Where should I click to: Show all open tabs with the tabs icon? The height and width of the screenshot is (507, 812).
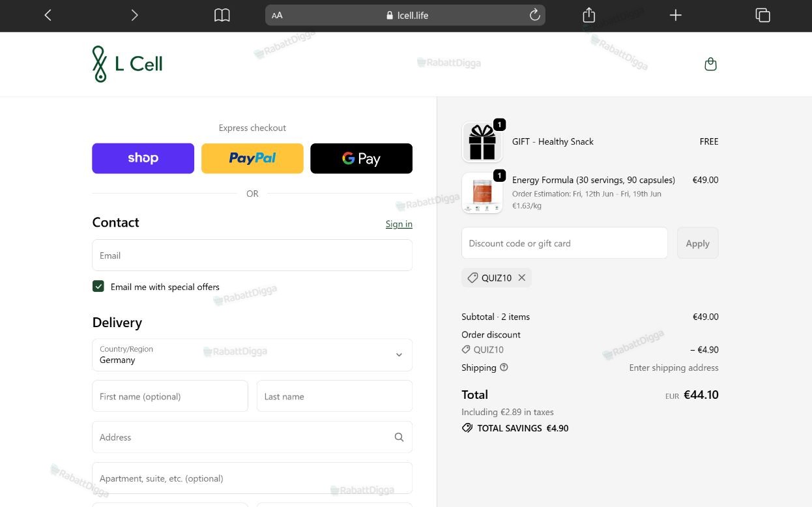click(x=762, y=15)
